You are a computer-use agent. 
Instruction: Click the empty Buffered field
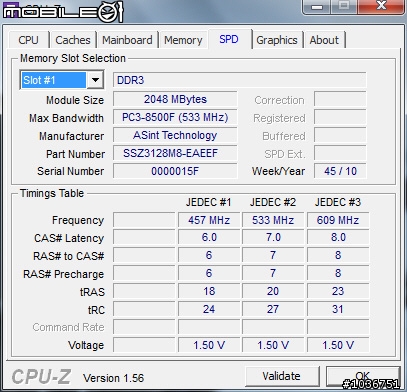(x=340, y=135)
